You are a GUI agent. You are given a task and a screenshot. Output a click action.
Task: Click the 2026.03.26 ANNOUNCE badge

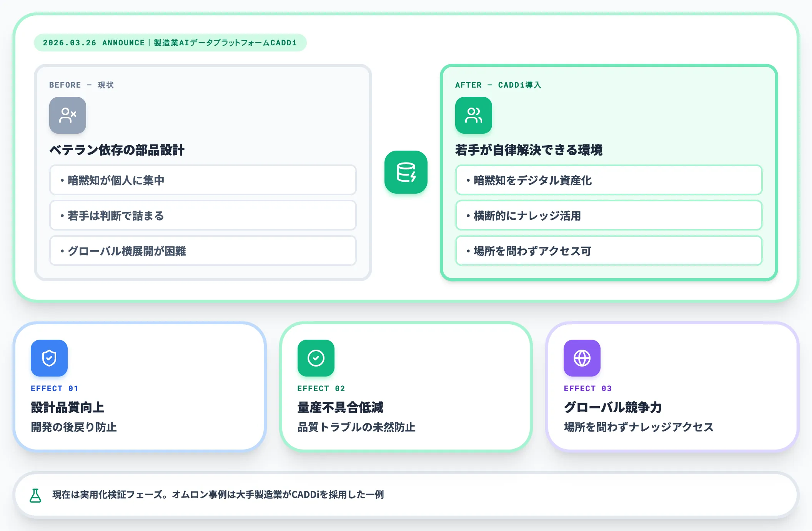pyautogui.click(x=170, y=43)
